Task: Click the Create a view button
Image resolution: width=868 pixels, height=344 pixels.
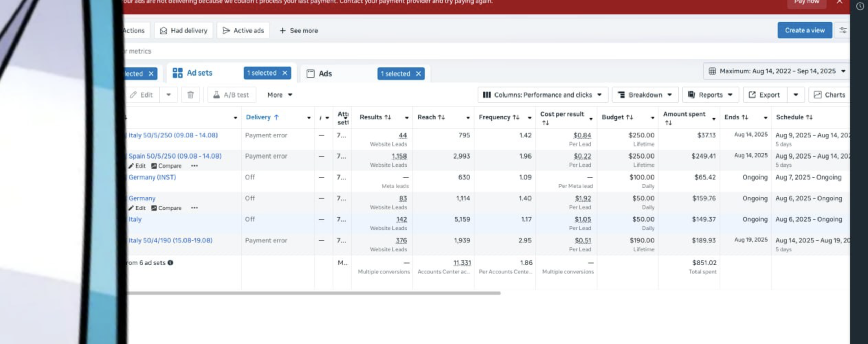Action: pos(804,31)
